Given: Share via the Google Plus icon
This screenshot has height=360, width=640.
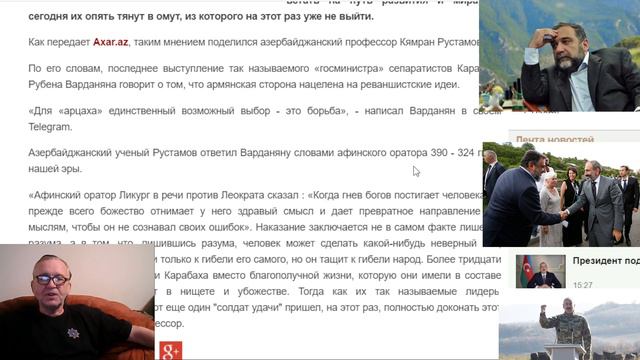Looking at the screenshot, I should [171, 351].
